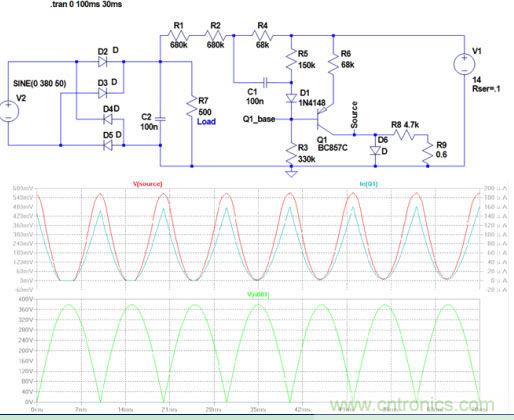Image resolution: width=514 pixels, height=420 pixels.
Task: Click the ground symbol below R3
Action: point(291,173)
